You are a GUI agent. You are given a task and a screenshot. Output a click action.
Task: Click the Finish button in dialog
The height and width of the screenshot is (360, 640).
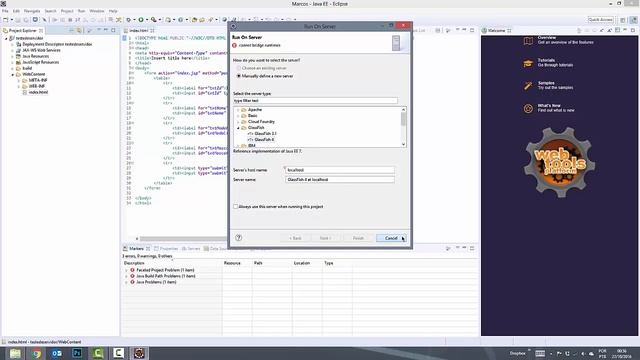click(358, 238)
